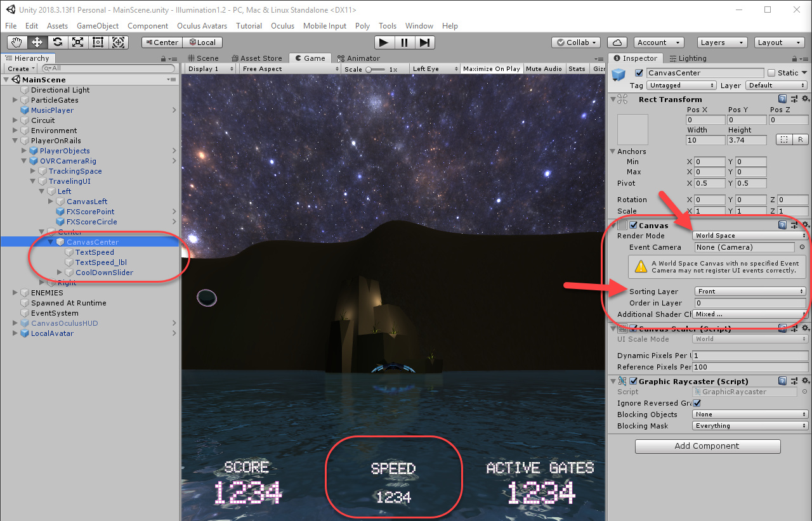
Task: Expand the ENEMIES item in the Hierarchy
Action: tap(14, 292)
